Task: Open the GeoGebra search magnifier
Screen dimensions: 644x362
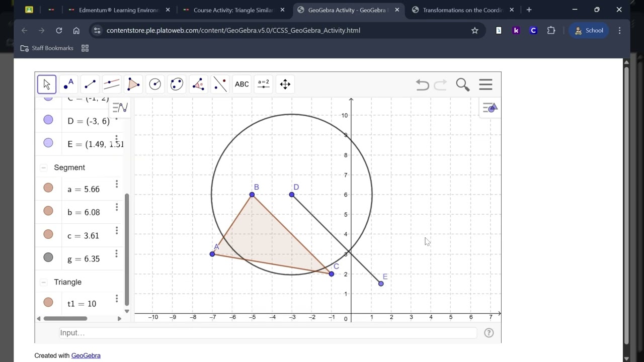Action: (x=462, y=84)
